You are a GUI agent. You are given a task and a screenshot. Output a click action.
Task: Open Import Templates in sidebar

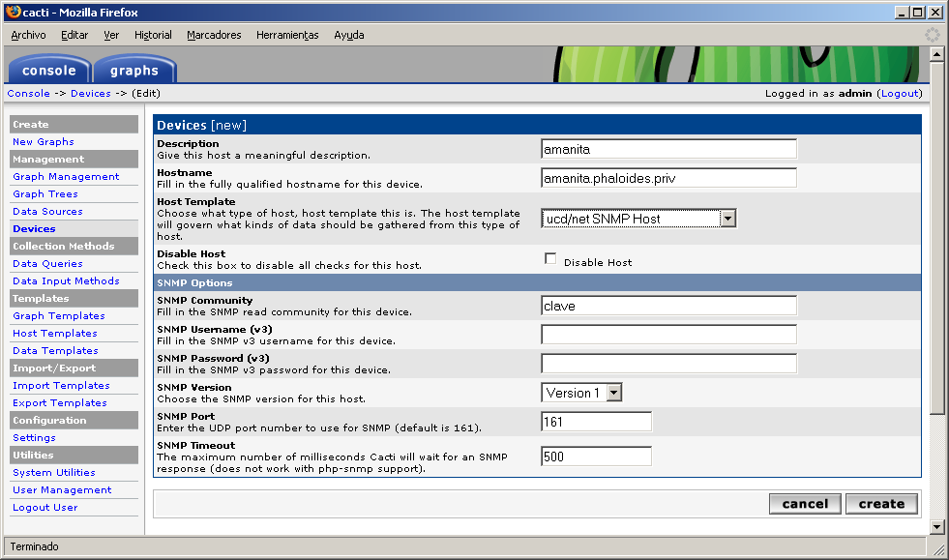(x=61, y=386)
